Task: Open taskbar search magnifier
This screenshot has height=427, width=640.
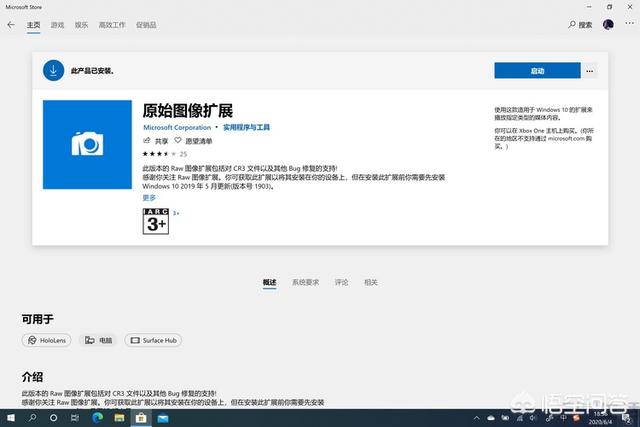Action: pos(32,418)
